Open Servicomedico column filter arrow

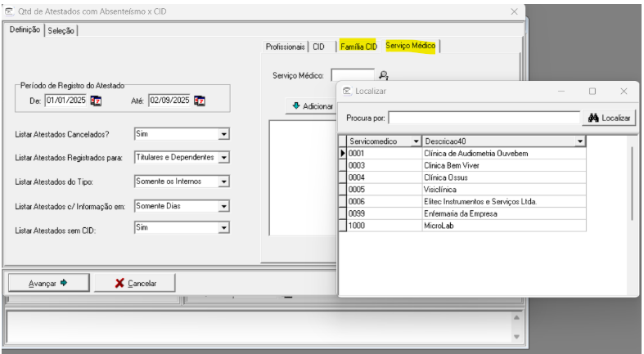[417, 141]
